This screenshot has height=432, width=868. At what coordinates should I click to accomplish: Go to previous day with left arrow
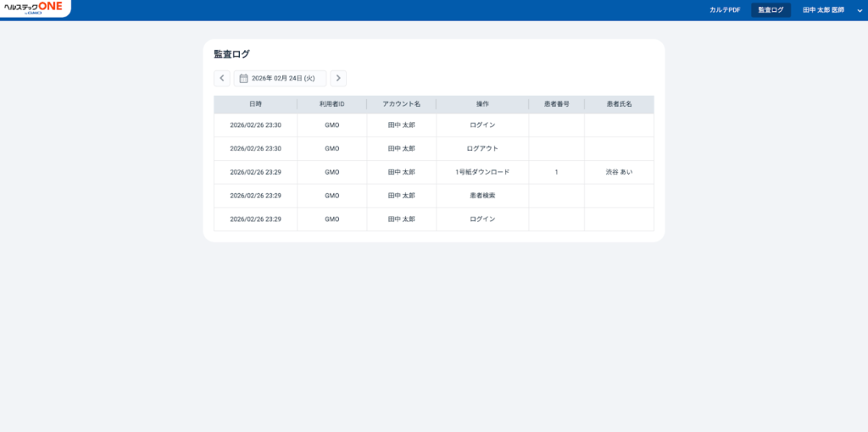[222, 78]
